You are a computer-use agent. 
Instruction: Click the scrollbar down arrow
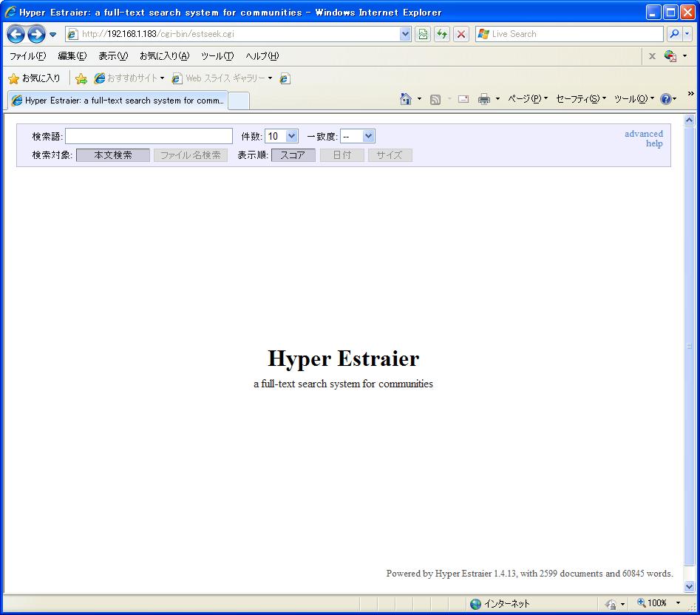pyautogui.click(x=690, y=586)
